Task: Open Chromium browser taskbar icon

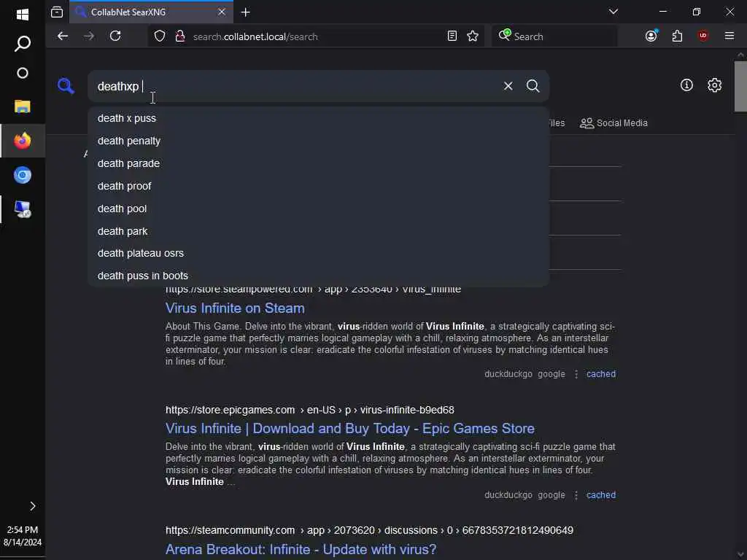Action: coord(23,175)
